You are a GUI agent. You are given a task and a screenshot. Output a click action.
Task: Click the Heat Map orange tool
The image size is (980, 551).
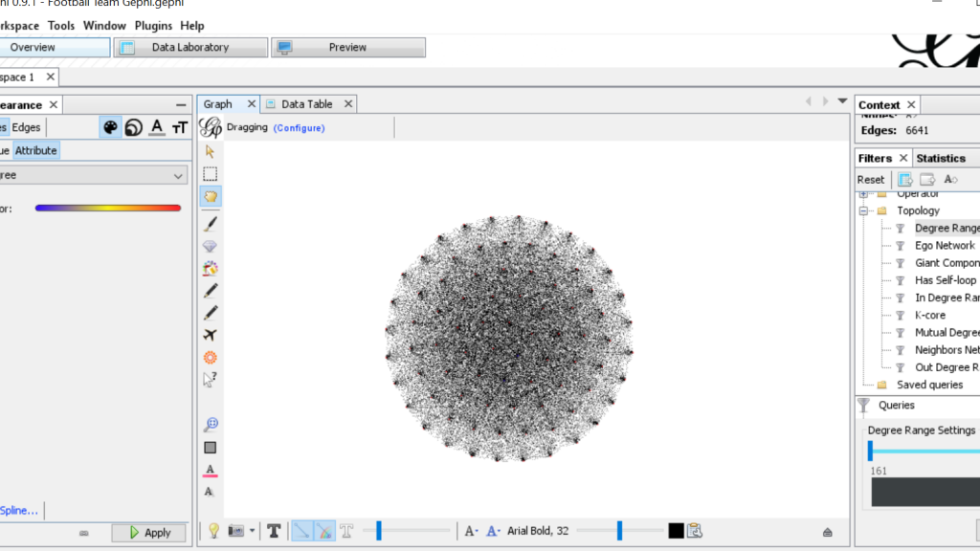click(210, 358)
